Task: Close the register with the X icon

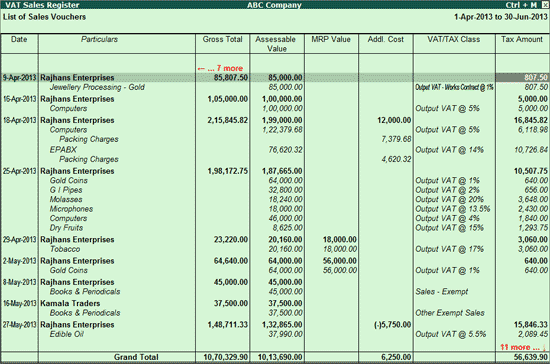Action: pos(545,5)
